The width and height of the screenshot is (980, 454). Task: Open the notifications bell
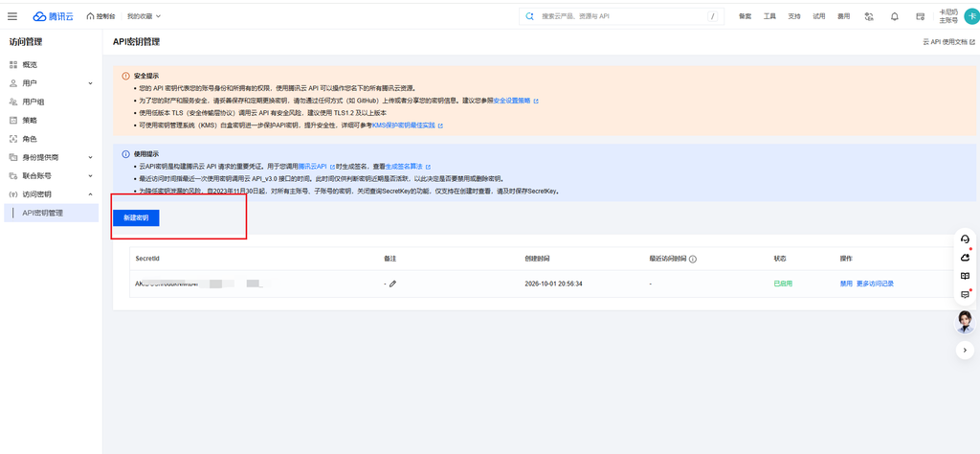pyautogui.click(x=895, y=16)
